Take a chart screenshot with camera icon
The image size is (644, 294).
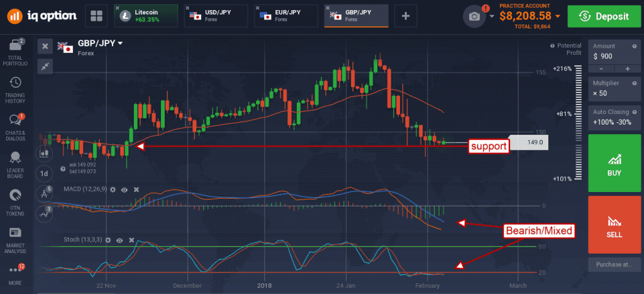[474, 16]
